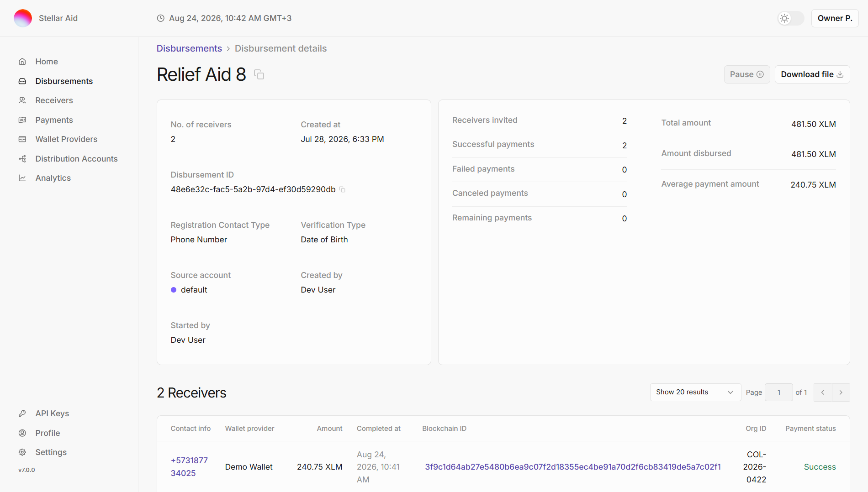868x492 pixels.
Task: Copy the Disbursement ID value
Action: click(342, 189)
